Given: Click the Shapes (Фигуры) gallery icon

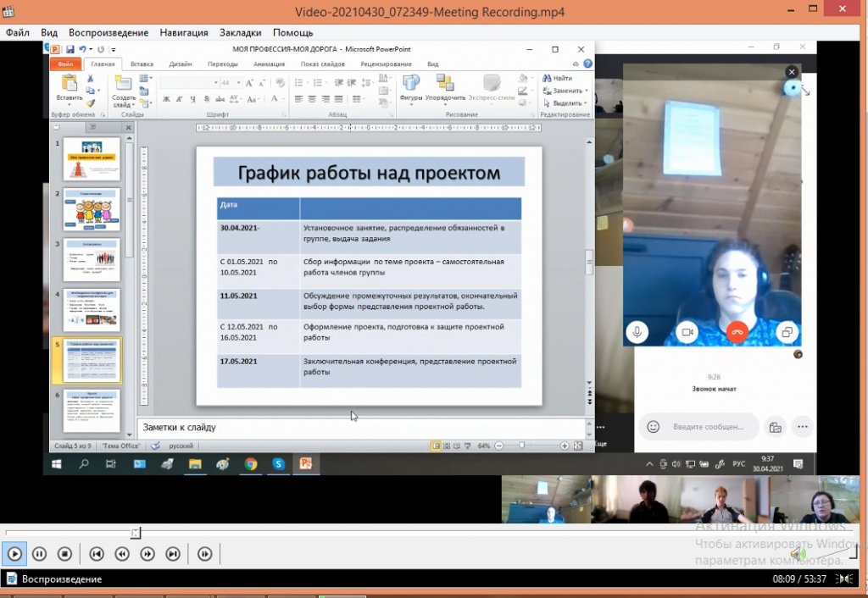Looking at the screenshot, I should coord(411,83).
